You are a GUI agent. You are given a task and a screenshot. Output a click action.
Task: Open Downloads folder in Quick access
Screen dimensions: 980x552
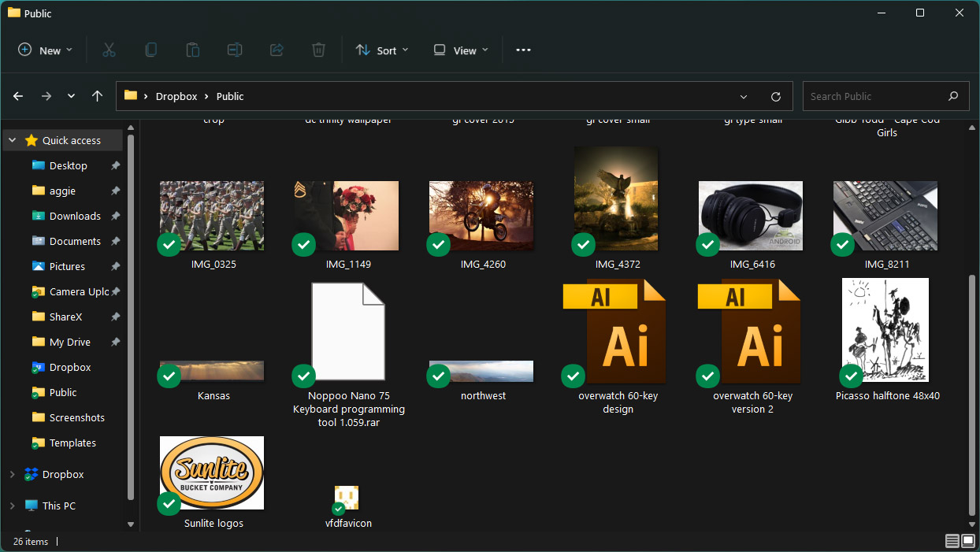[75, 216]
